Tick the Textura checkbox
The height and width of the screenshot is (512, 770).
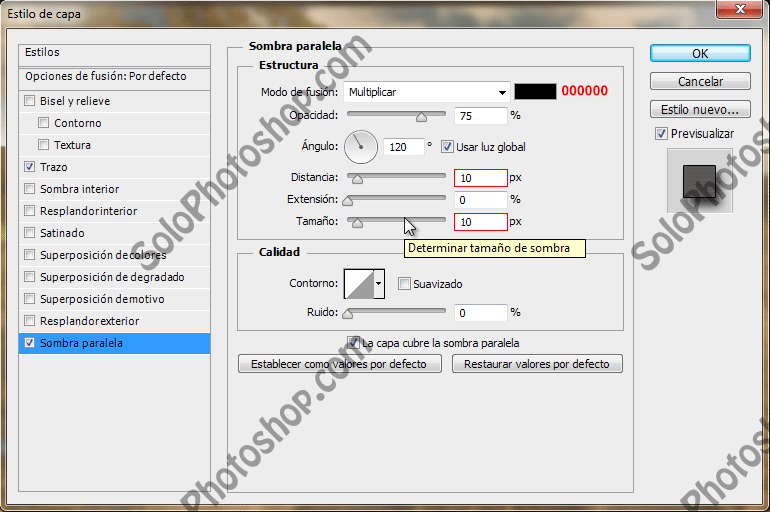click(x=44, y=145)
